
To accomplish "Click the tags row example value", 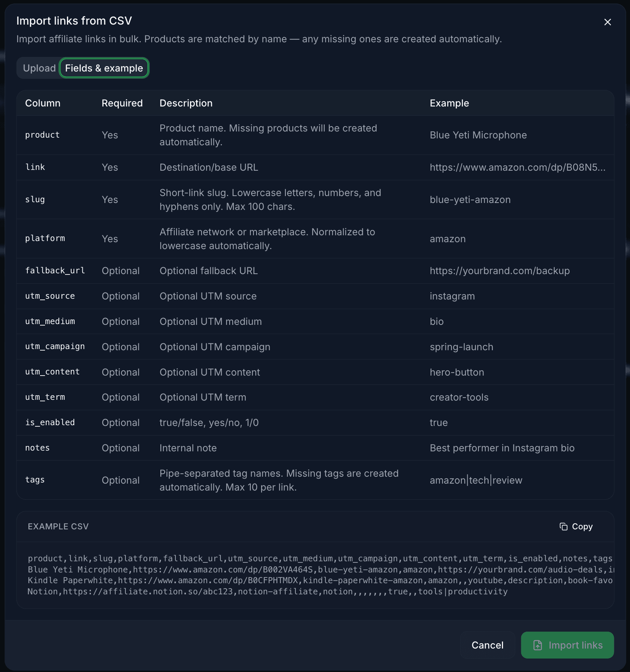I will [475, 480].
